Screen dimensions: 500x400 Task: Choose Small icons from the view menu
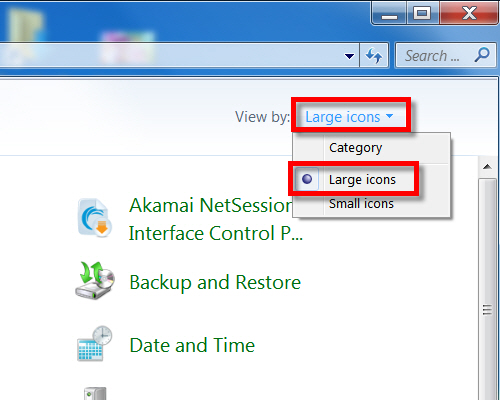point(361,203)
